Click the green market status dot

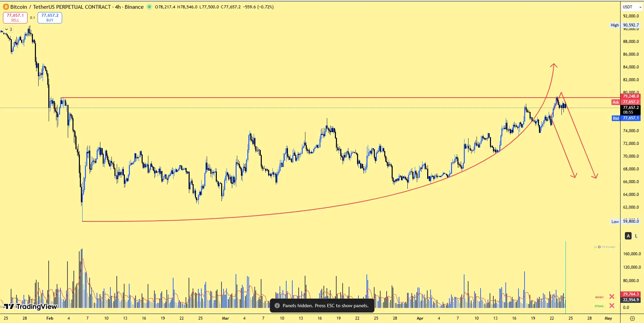point(149,7)
